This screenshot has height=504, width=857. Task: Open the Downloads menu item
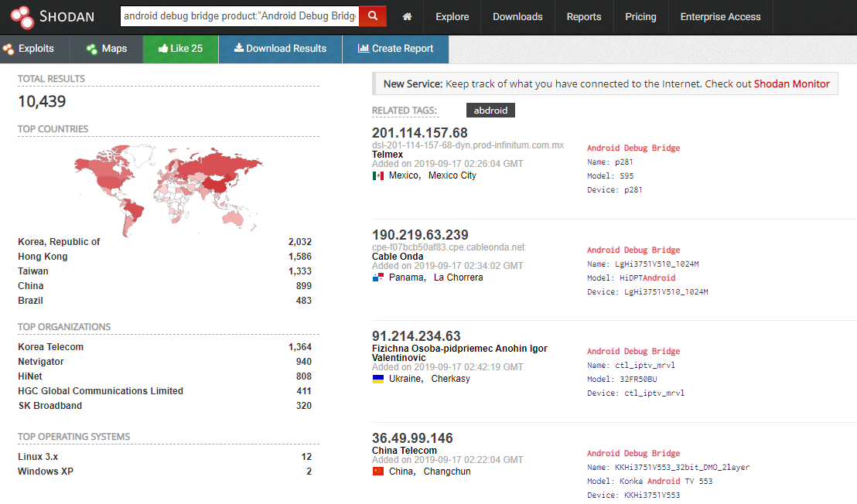pos(517,17)
